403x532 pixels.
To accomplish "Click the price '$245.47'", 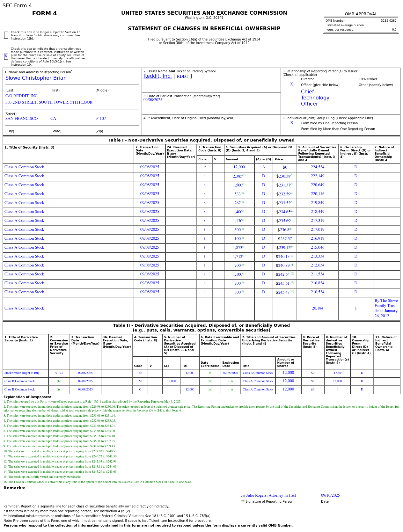I will [282, 292].
